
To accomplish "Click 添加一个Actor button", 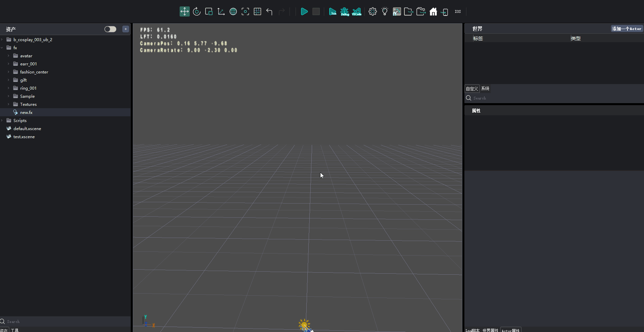I will pos(627,29).
